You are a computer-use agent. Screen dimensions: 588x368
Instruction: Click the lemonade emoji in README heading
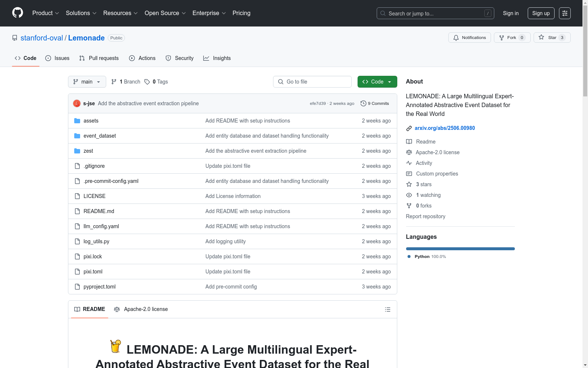coord(116,346)
